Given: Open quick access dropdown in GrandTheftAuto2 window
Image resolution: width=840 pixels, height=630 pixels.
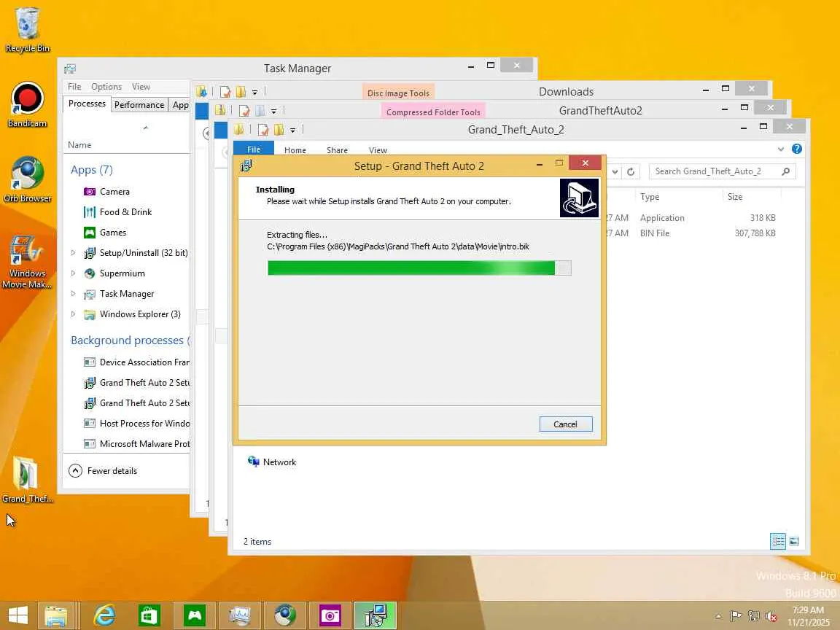Looking at the screenshot, I should tap(273, 111).
